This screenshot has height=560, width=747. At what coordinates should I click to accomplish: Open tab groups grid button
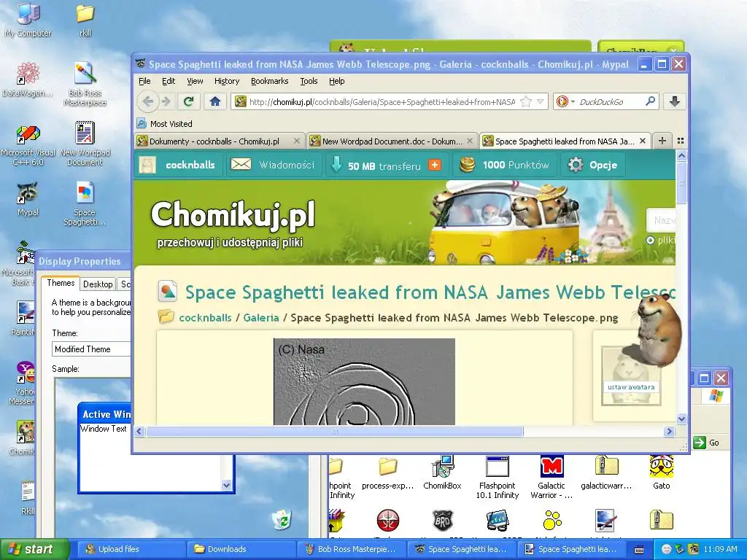[x=681, y=141]
